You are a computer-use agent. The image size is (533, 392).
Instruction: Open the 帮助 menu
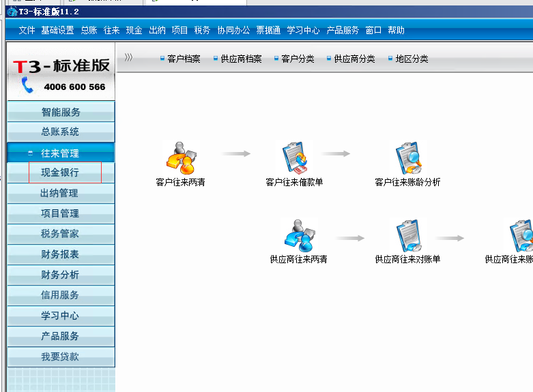point(396,30)
